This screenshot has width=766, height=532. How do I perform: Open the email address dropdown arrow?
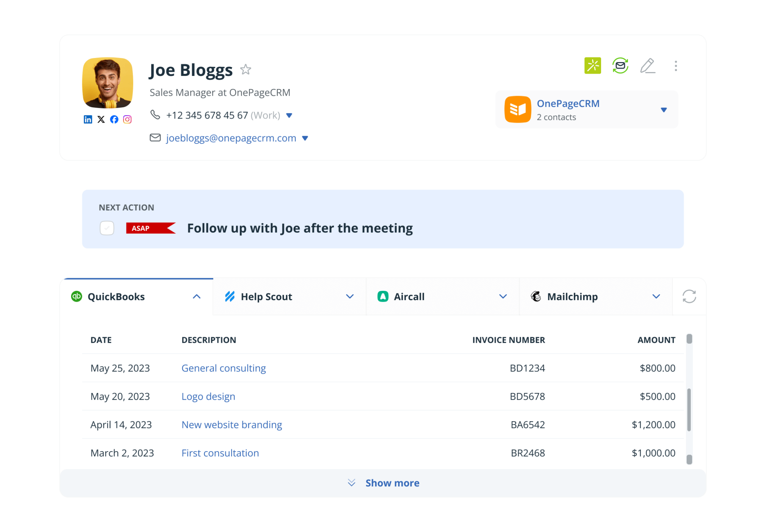tap(305, 138)
